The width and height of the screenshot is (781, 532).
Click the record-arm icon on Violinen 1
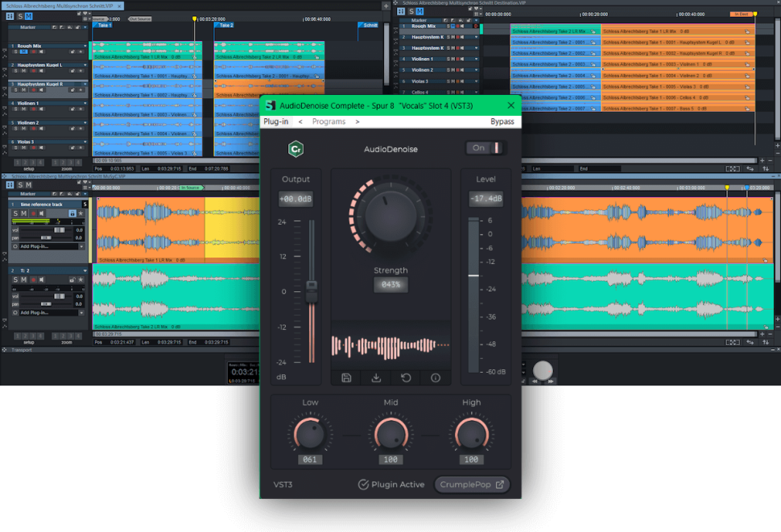click(x=35, y=109)
